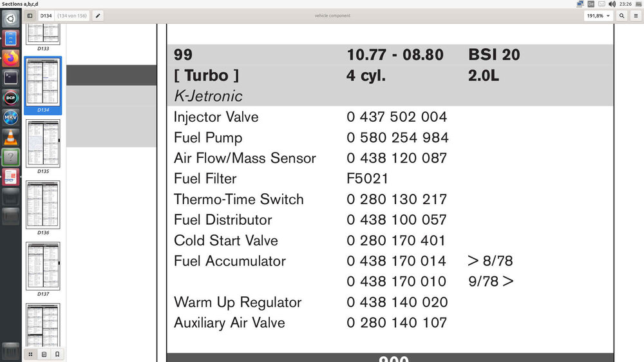Open the MKV tool dock icon
This screenshot has height=362, width=644.
click(x=11, y=118)
